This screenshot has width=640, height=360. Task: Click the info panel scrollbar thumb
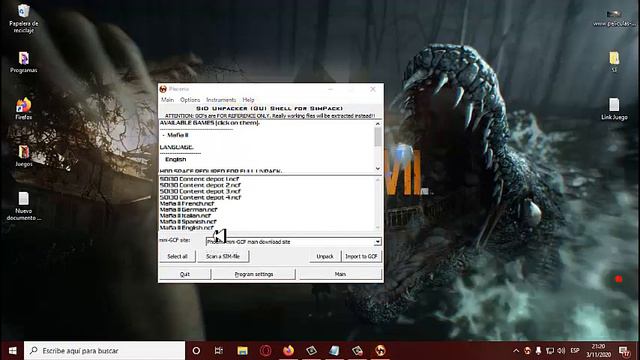pyautogui.click(x=378, y=136)
